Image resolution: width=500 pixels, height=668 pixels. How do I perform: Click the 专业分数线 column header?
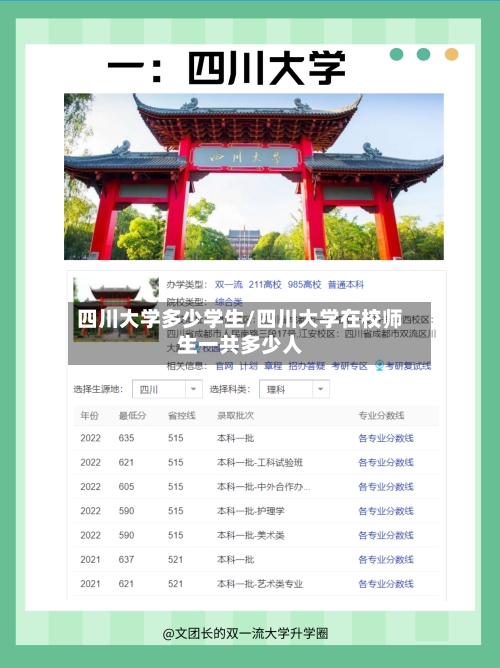[381, 415]
